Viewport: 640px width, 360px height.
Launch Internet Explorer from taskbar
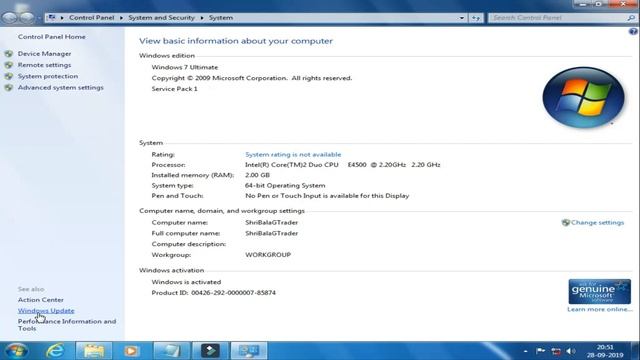(55, 351)
